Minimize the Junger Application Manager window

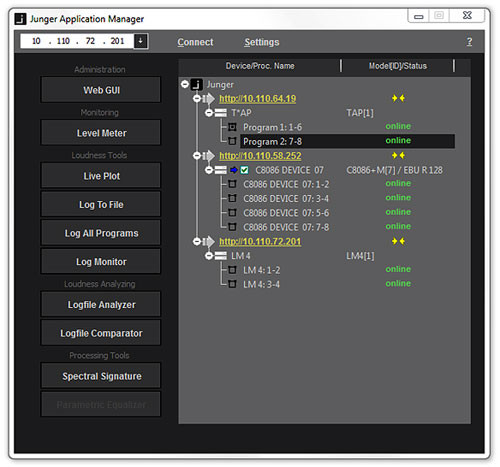pyautogui.click(x=419, y=16)
